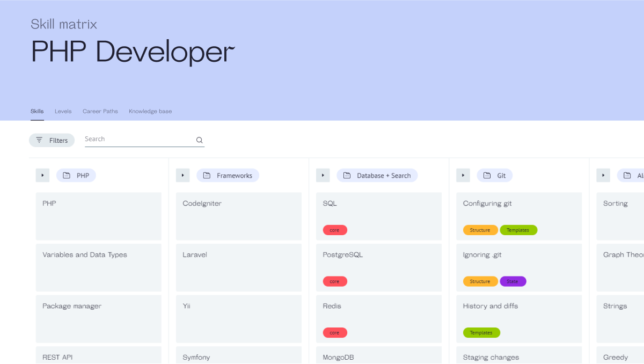This screenshot has width=644, height=364.
Task: Expand the arrow of the cut-off fifth column
Action: pos(603,176)
